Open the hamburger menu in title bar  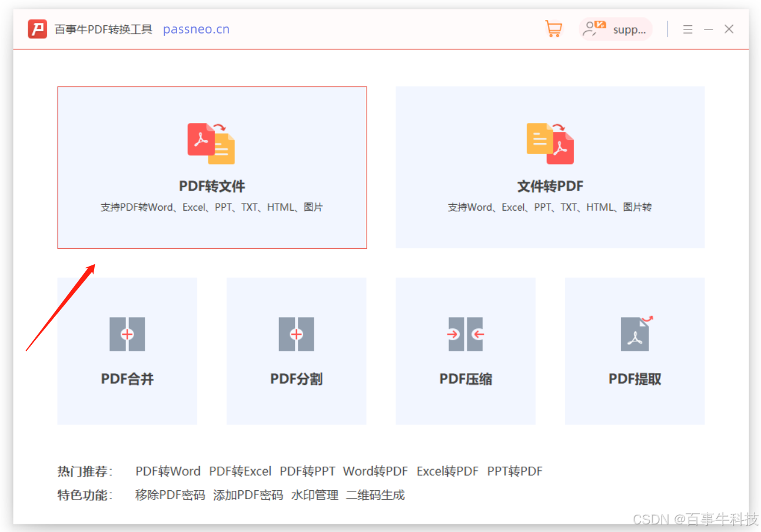[687, 29]
